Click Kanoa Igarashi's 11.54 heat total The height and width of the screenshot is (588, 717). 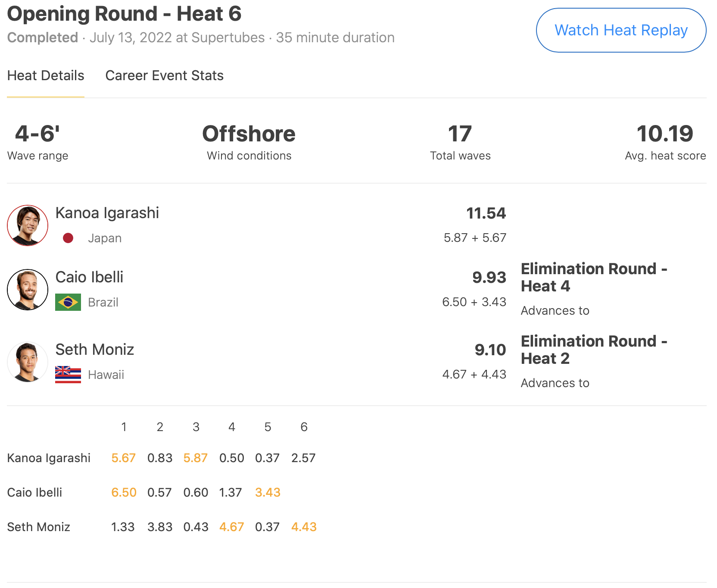point(486,213)
